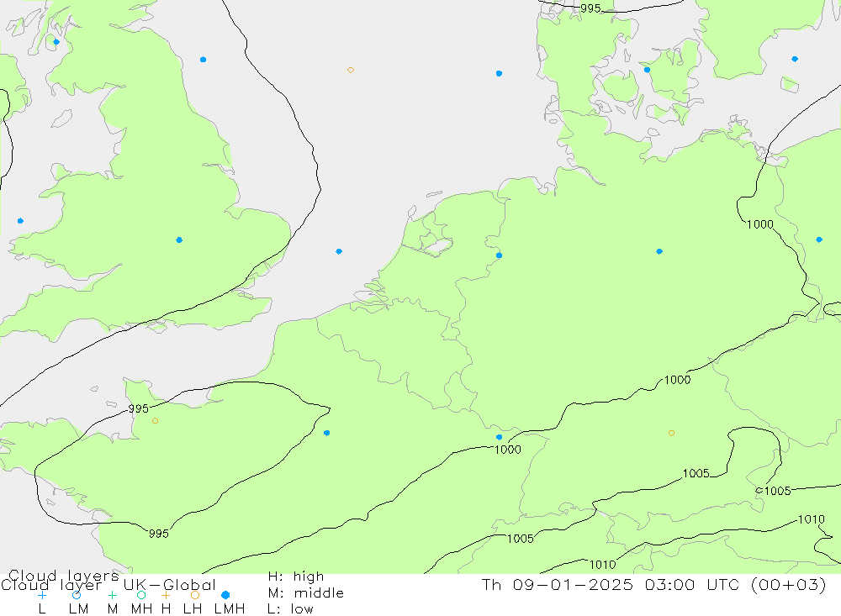Select the LMH marker over central Germany
This screenshot has height=616, width=841.
click(659, 251)
